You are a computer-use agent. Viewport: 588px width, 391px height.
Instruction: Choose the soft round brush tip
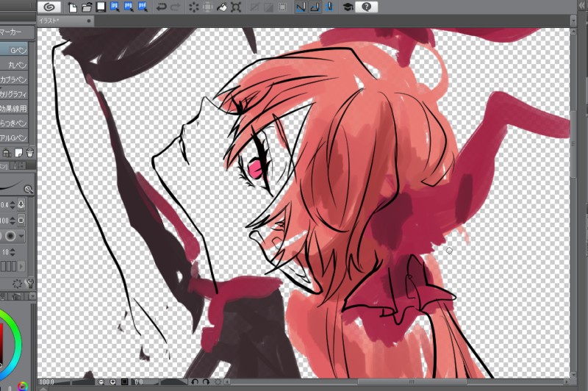point(10,236)
